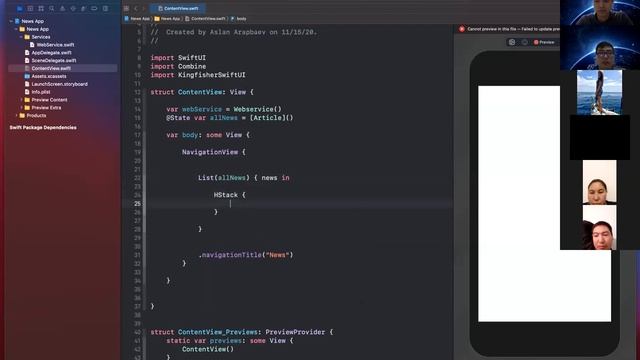Image resolution: width=640 pixels, height=360 pixels.
Task: Collapse the Services folder disclosure triangle
Action: [21, 37]
